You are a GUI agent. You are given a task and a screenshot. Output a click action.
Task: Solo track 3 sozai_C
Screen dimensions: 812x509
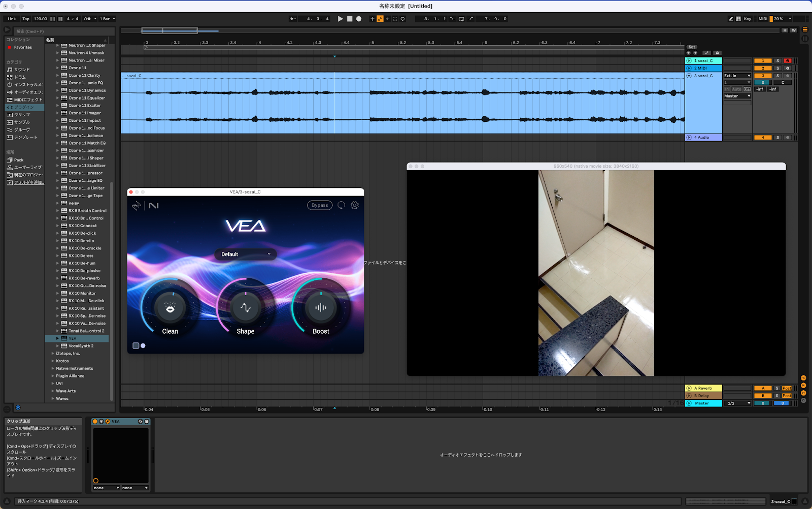tap(777, 76)
